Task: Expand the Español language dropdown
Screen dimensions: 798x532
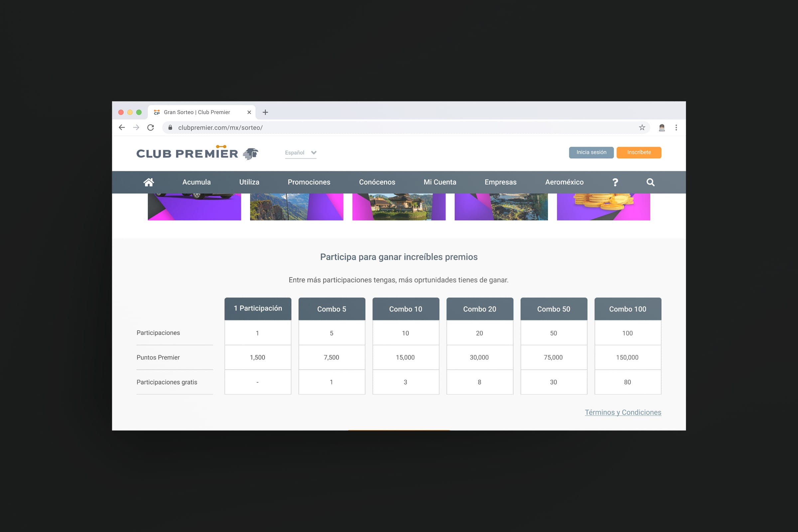Action: 301,153
